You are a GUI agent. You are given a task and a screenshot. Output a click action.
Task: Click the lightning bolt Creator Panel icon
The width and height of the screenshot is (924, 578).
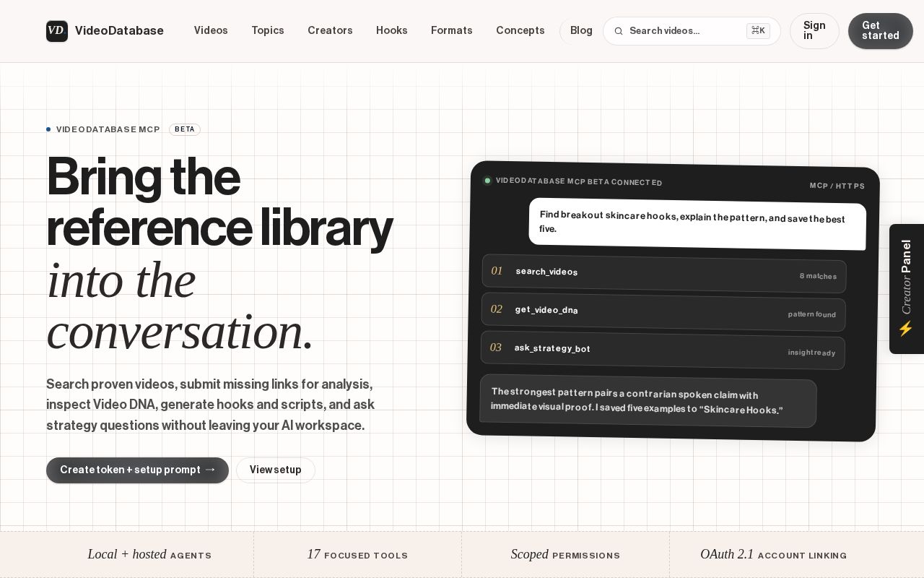(905, 329)
